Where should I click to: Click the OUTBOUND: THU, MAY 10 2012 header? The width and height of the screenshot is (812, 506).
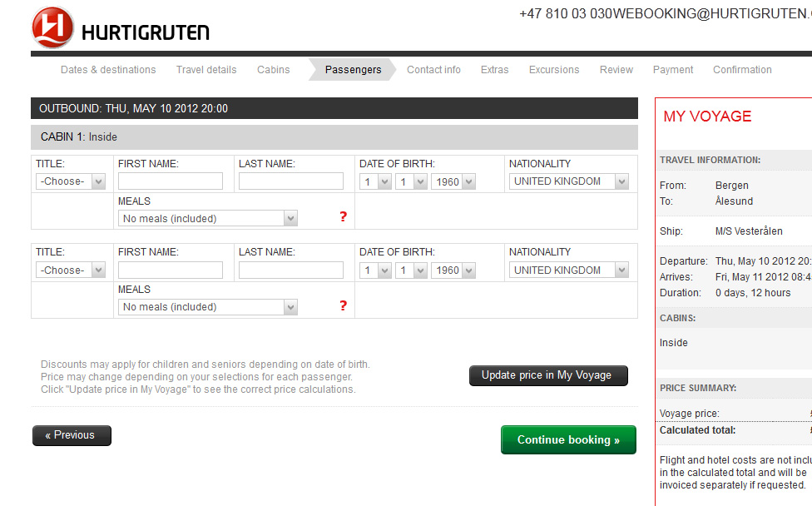[x=334, y=108]
